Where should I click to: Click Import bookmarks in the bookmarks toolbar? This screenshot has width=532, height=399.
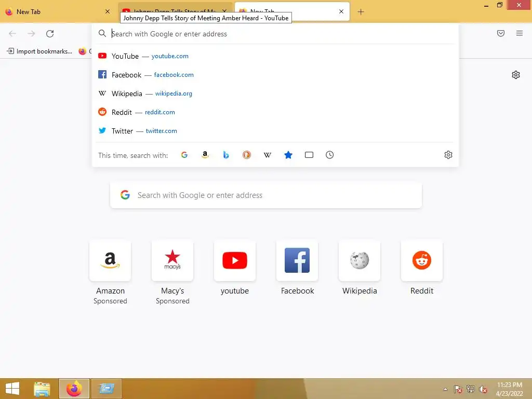point(39,51)
